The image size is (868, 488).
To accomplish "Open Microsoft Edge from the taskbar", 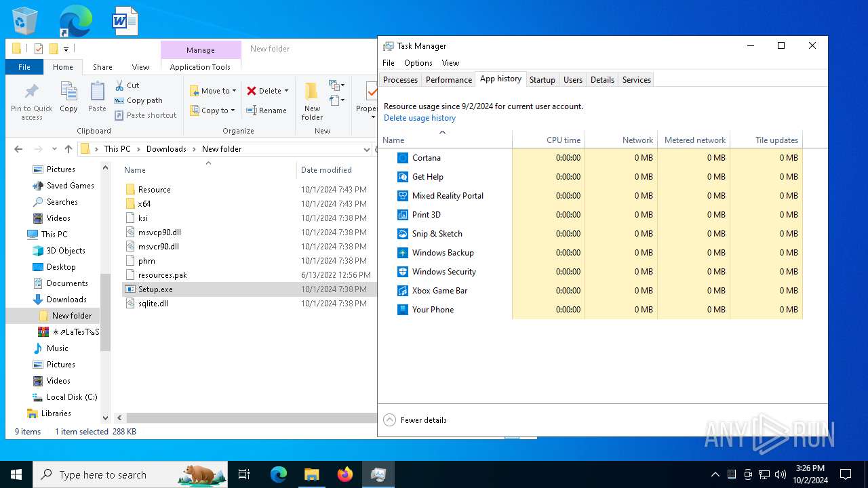I will coord(279,474).
